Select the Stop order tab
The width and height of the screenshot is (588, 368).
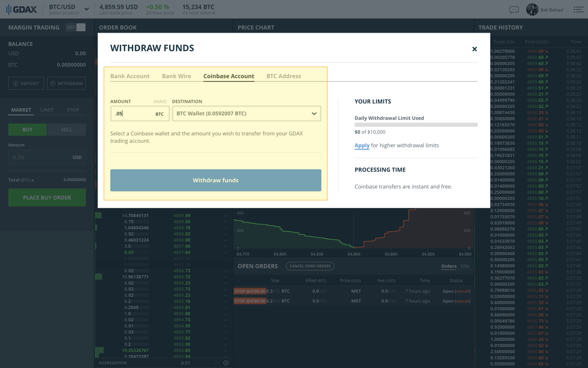(73, 110)
